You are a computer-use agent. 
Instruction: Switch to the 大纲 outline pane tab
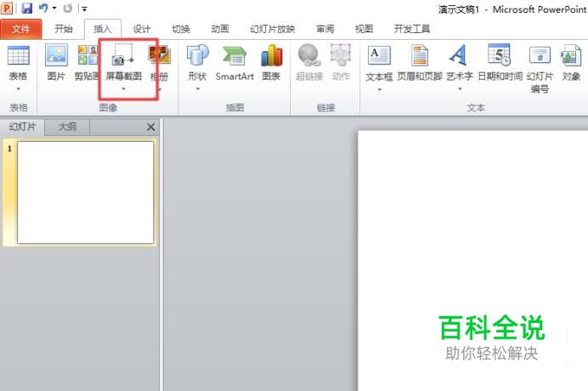67,127
